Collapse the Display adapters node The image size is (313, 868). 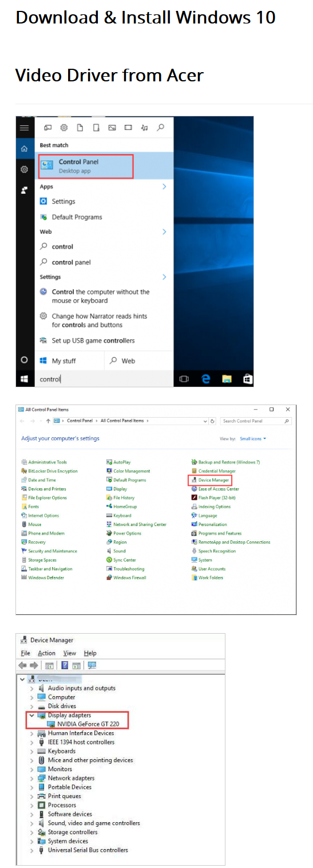pos(31,715)
